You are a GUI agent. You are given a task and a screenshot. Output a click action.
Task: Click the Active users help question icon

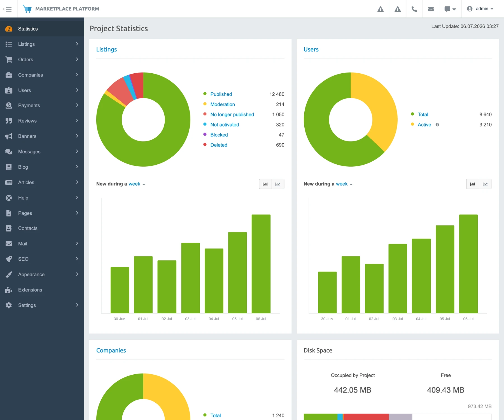click(437, 125)
